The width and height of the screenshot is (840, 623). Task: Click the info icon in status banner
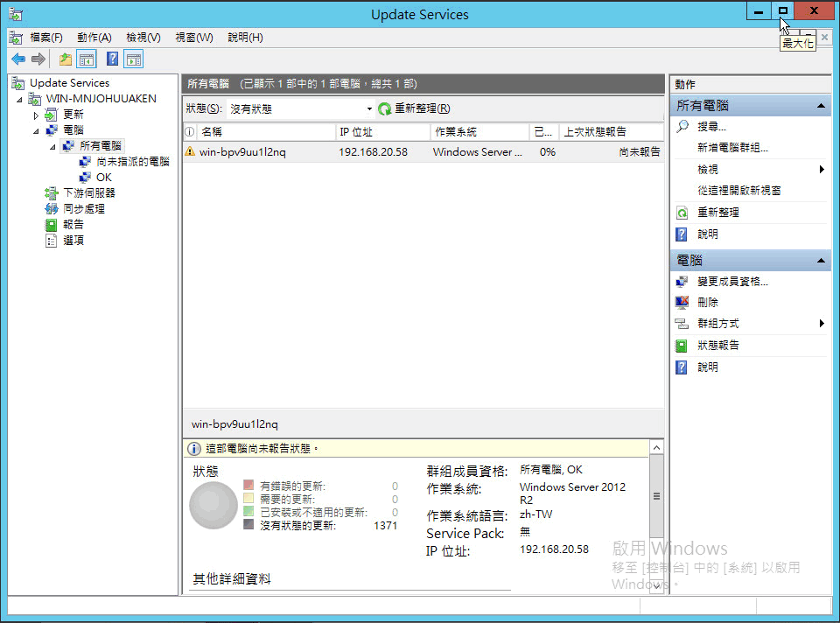[x=194, y=448]
